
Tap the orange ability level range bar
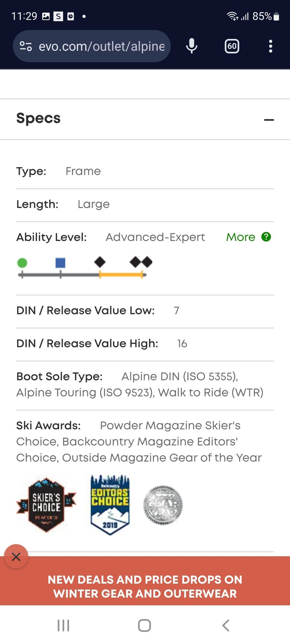tap(121, 275)
